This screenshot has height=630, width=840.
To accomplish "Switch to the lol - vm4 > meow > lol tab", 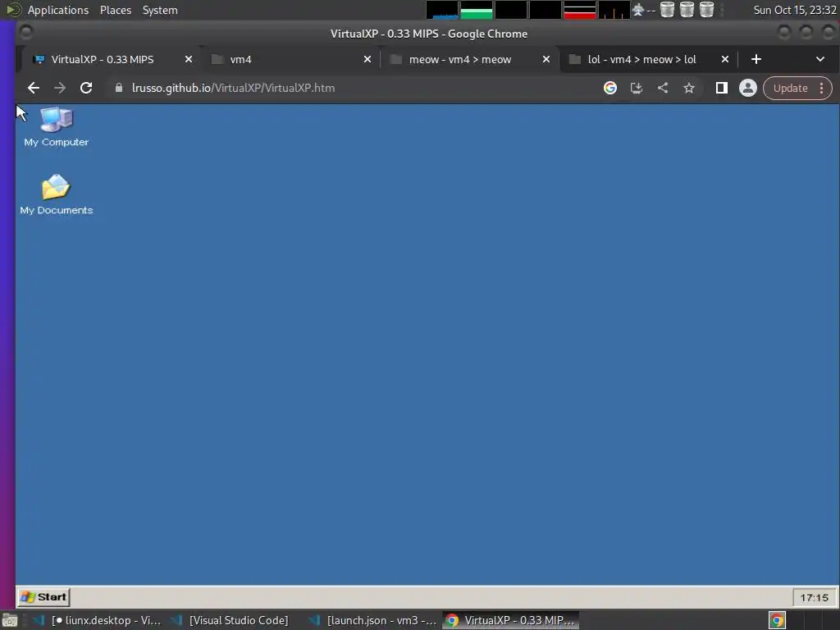I will coord(648,59).
